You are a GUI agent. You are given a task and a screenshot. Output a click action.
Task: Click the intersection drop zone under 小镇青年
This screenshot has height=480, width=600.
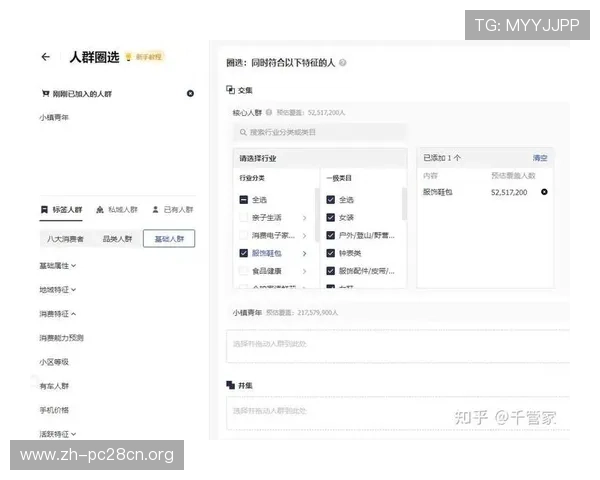(398, 346)
